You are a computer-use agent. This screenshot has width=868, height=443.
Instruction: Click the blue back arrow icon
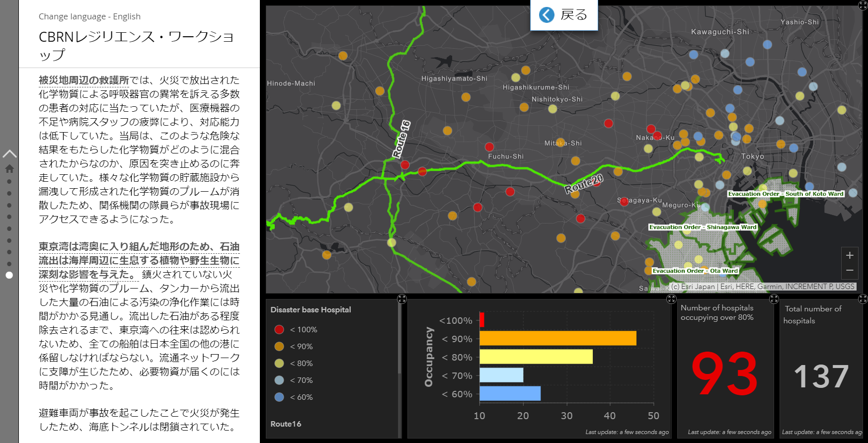[x=547, y=15]
